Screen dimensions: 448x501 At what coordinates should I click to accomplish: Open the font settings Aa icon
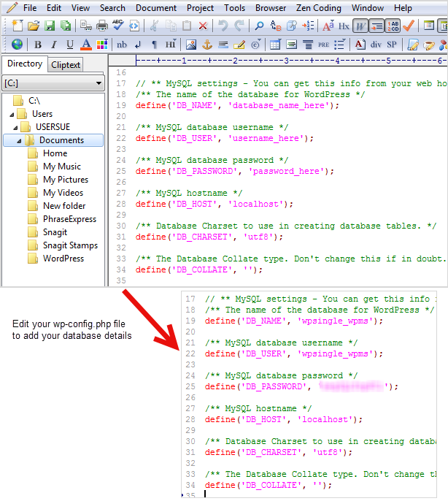point(328,26)
